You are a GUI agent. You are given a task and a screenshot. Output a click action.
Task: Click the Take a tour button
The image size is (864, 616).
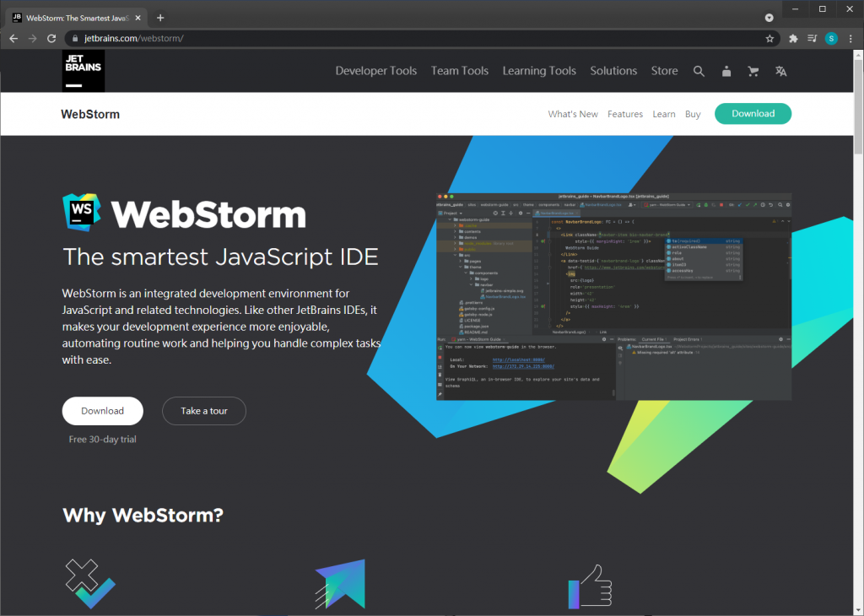[204, 411]
